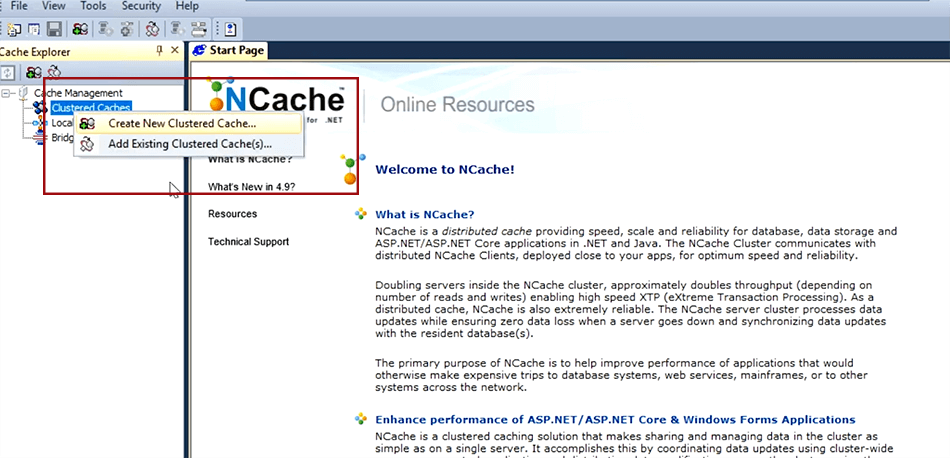Viewport: 950px width, 458px height.
Task: Open the Security menu
Action: (141, 6)
